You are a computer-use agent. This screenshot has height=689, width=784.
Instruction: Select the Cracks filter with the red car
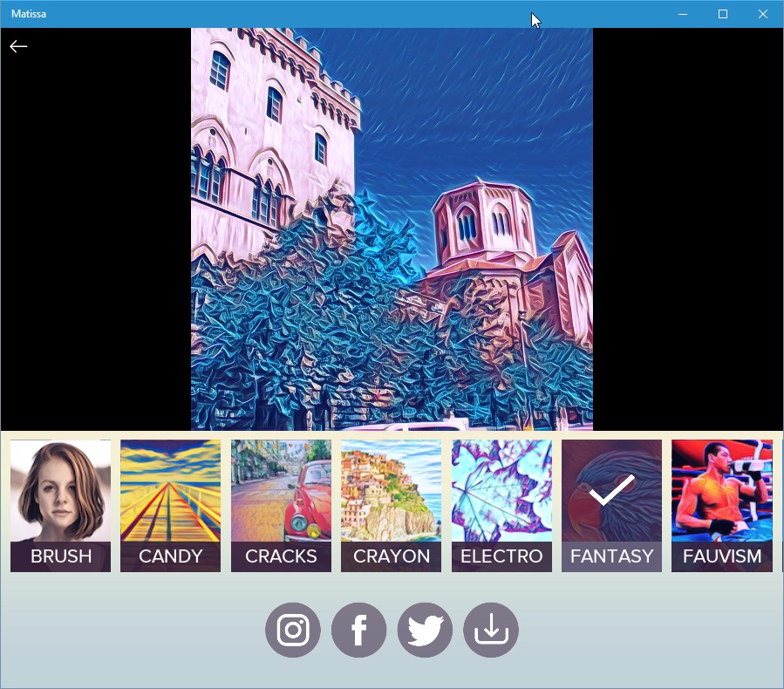(281, 493)
